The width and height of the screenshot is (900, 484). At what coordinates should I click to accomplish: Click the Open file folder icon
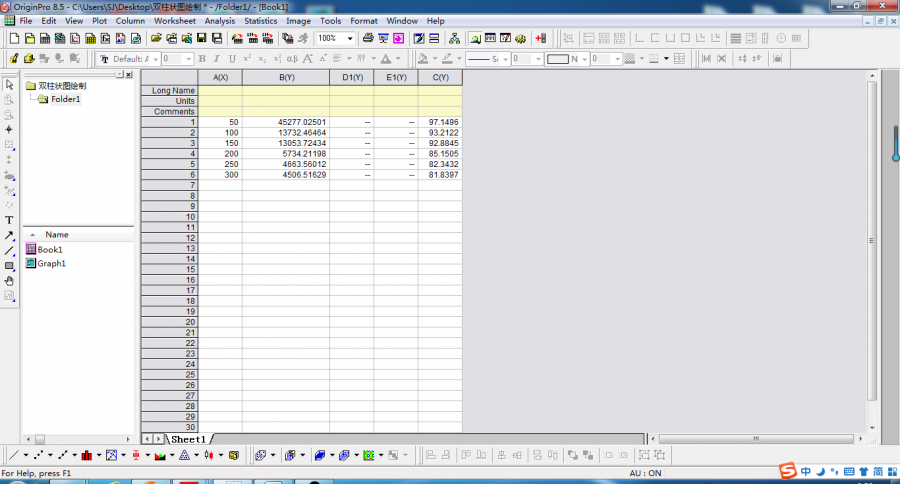[x=156, y=38]
